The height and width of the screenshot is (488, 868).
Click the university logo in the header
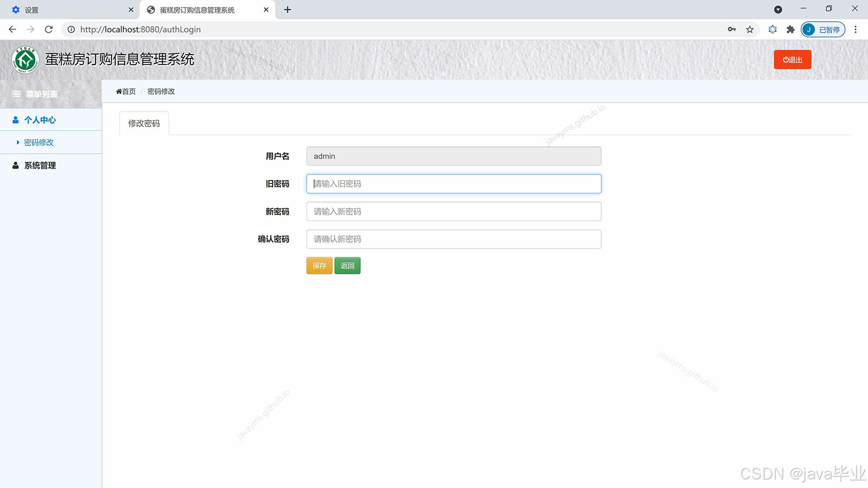25,60
